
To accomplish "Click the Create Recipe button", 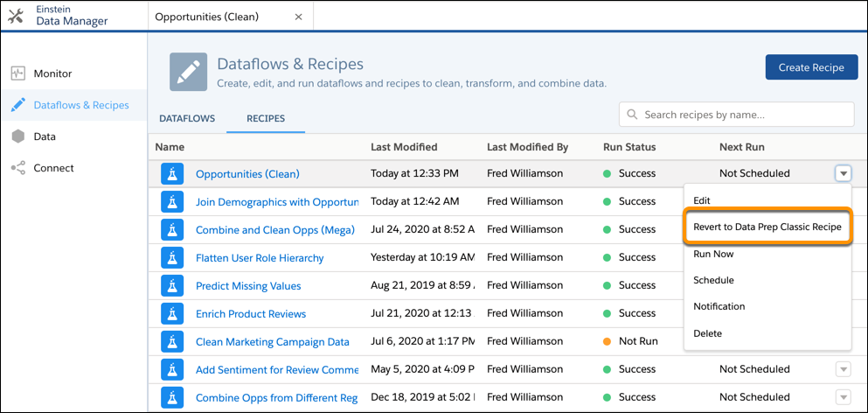I will (x=811, y=67).
